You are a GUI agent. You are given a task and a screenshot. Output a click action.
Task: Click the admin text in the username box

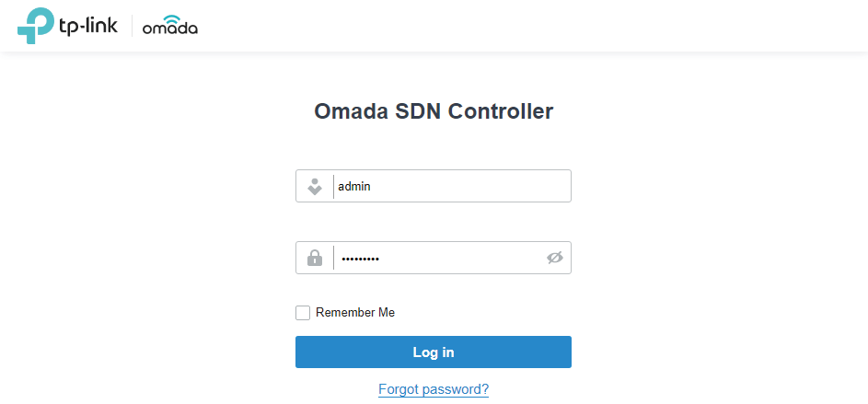coord(354,186)
